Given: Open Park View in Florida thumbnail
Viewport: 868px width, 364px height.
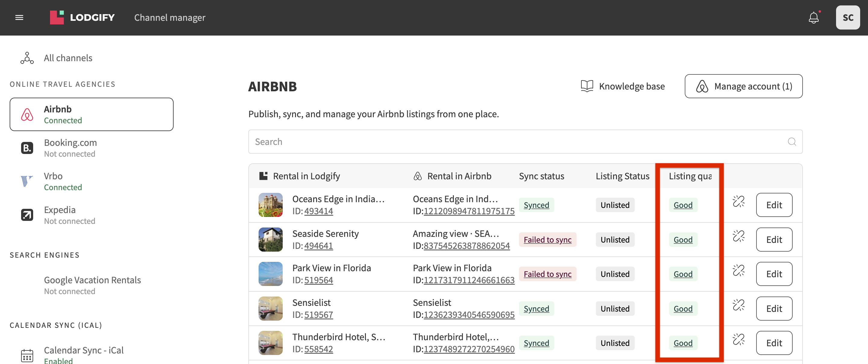Looking at the screenshot, I should [x=270, y=274].
